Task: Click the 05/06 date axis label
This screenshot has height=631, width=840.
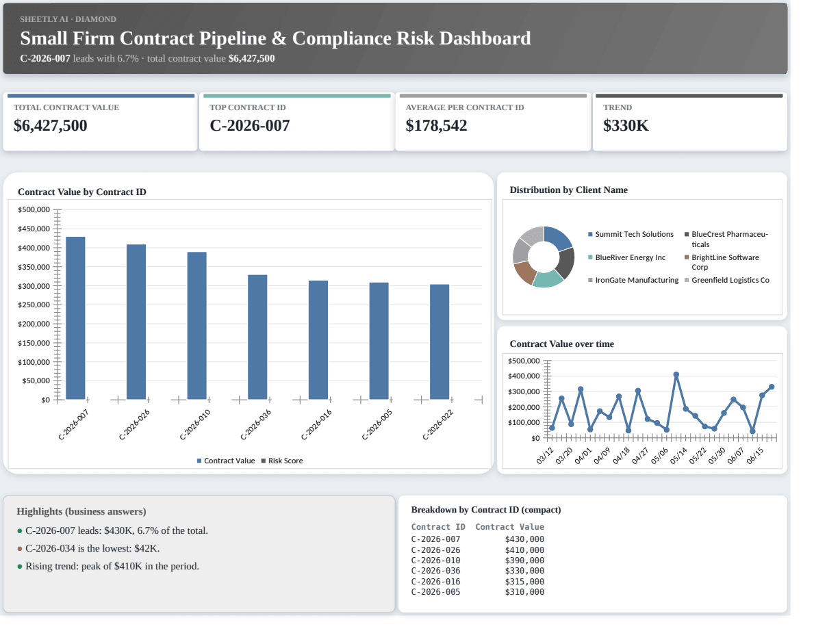Action: (x=661, y=456)
